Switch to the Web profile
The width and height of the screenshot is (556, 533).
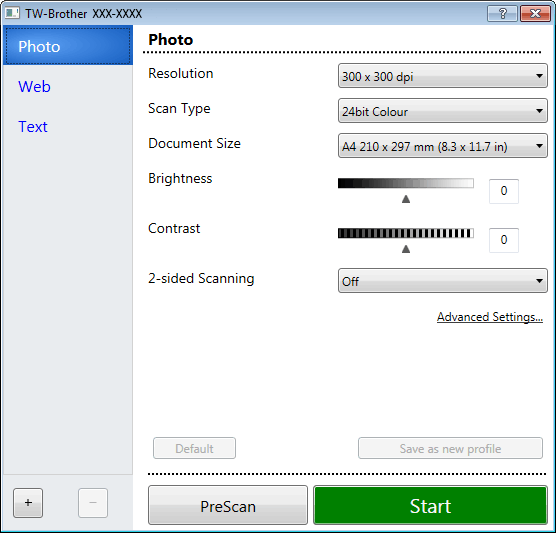click(x=34, y=87)
